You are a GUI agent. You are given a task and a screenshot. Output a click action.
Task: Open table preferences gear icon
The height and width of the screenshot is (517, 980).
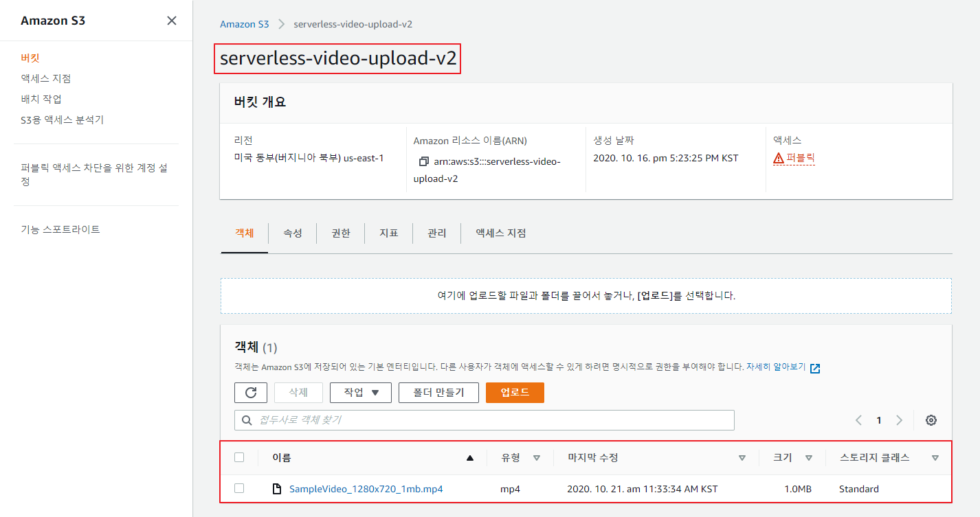(x=931, y=420)
